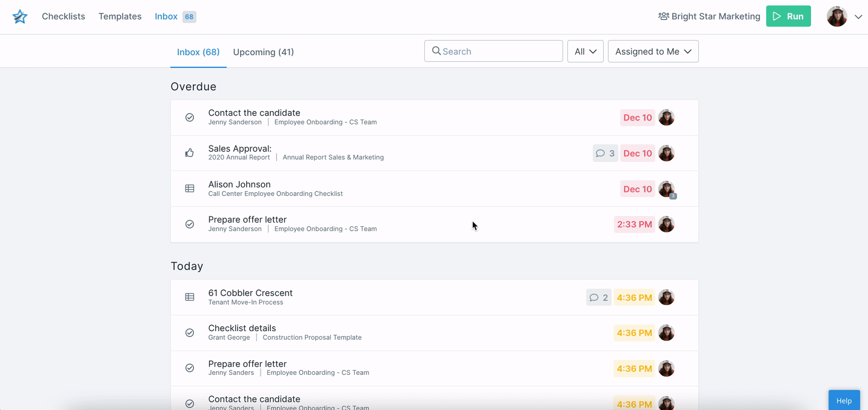Open the user avatar menu top right

pyautogui.click(x=837, y=16)
